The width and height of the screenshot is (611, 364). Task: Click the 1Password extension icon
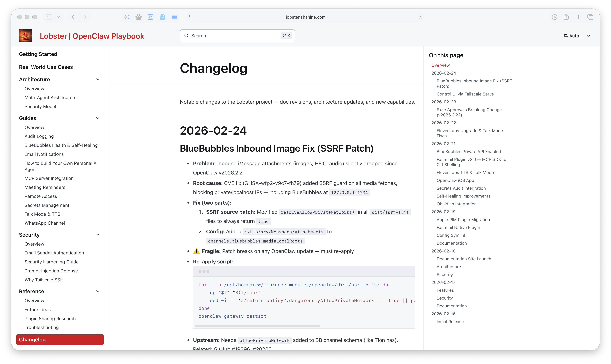tap(127, 17)
